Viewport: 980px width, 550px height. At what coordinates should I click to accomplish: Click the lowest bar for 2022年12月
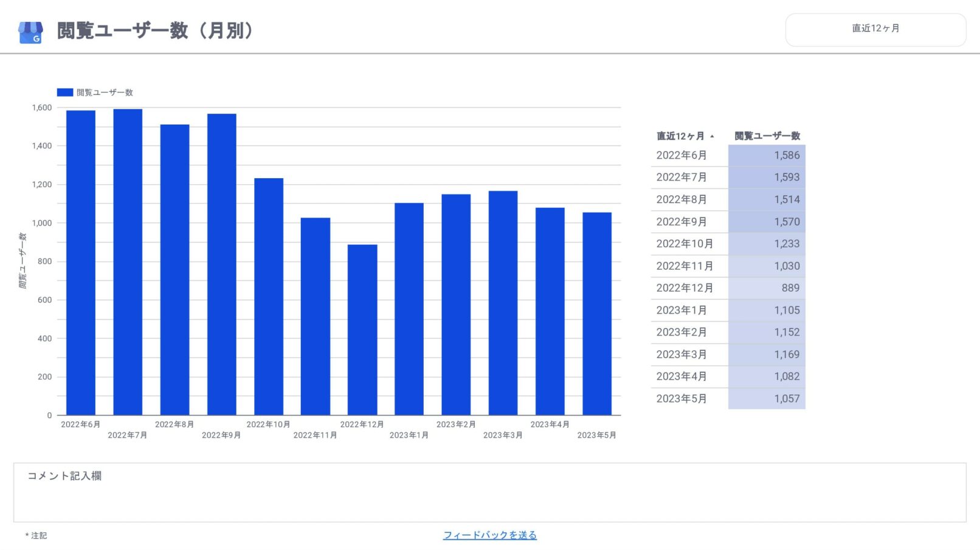pyautogui.click(x=362, y=329)
